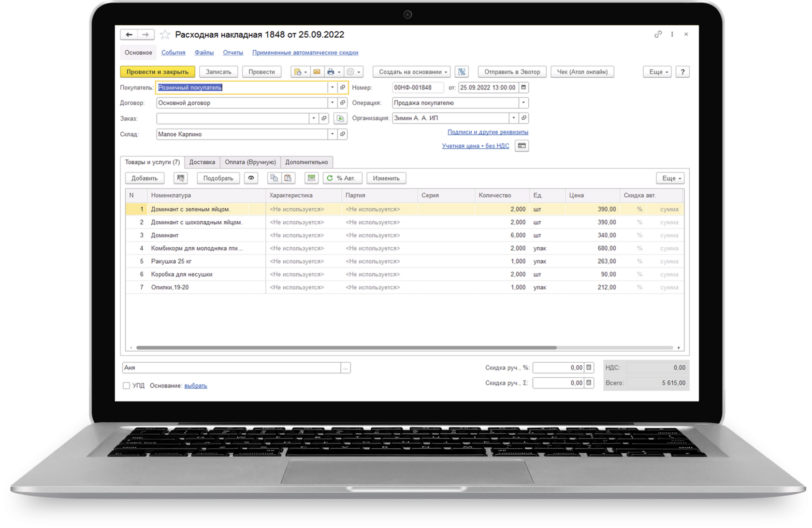The image size is (812, 528).
Task: Switch to the Доставка tab
Action: [x=202, y=162]
